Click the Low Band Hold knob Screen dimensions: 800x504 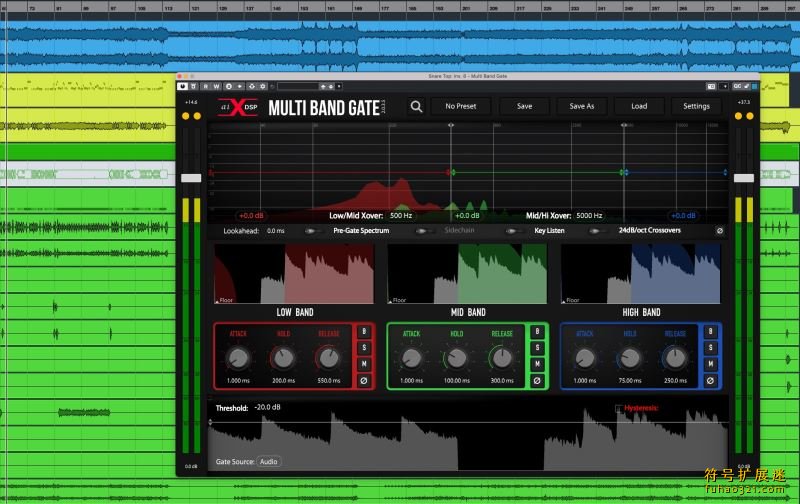pos(283,358)
